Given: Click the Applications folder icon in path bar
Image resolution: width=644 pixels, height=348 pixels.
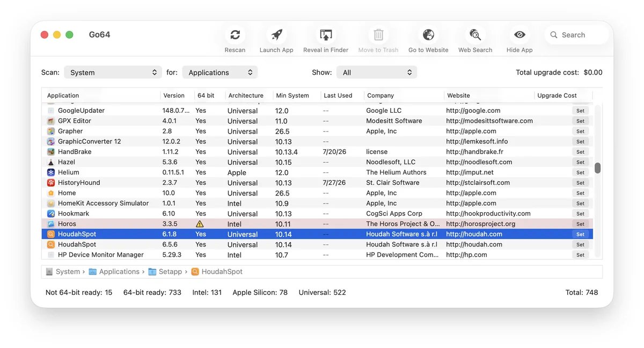Looking at the screenshot, I should tap(93, 272).
